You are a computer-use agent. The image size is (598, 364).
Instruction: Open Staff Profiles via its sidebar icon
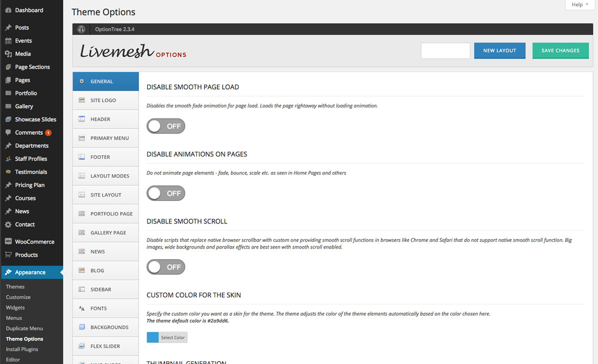7,158
